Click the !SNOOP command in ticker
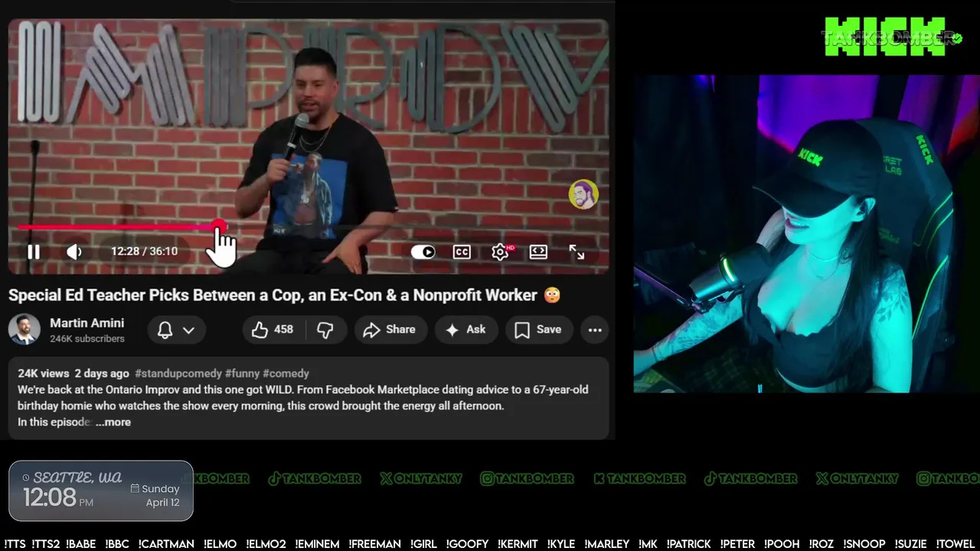The width and height of the screenshot is (980, 551). (864, 544)
